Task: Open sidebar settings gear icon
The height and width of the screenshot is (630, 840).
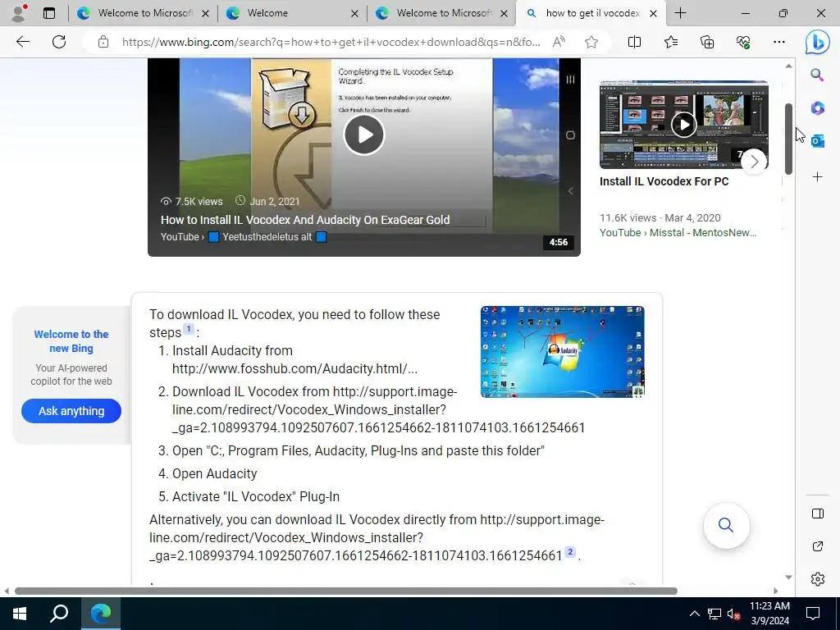Action: pyautogui.click(x=818, y=579)
